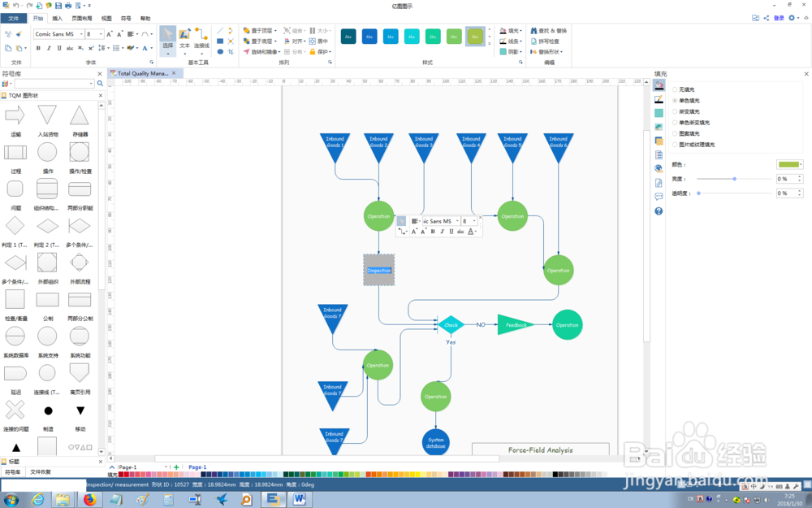Open the 帮助 ribbon tab
The width and height of the screenshot is (812, 508).
coord(145,18)
